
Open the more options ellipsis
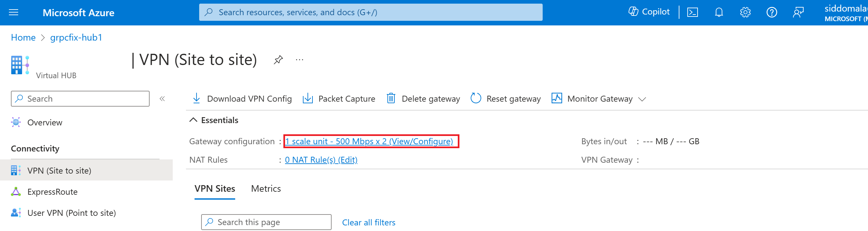tap(299, 60)
